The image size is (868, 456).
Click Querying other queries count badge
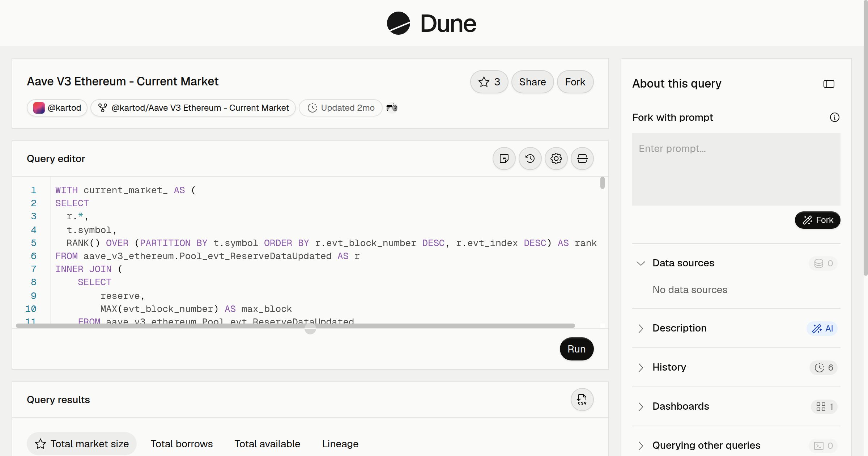(823, 446)
